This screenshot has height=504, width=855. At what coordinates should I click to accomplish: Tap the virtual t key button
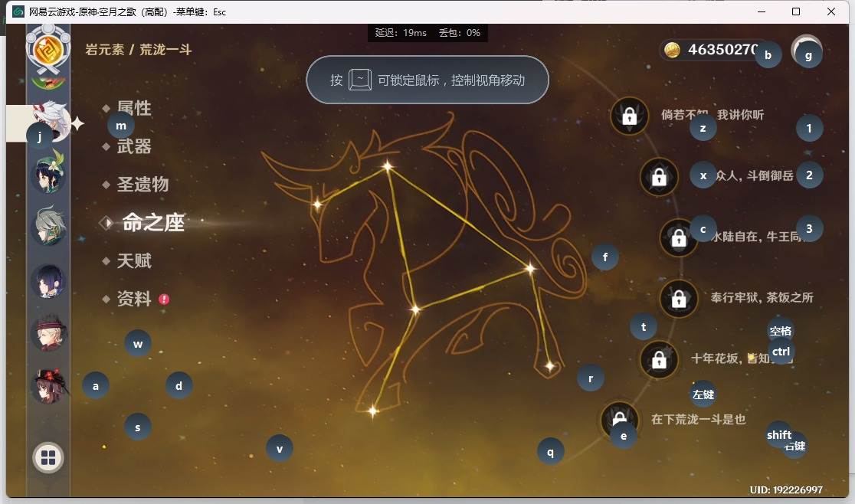click(644, 326)
